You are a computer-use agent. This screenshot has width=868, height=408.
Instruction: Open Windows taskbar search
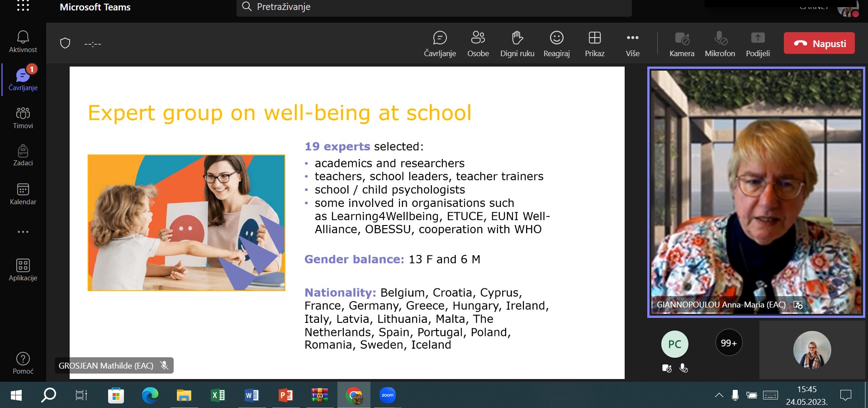click(x=48, y=395)
